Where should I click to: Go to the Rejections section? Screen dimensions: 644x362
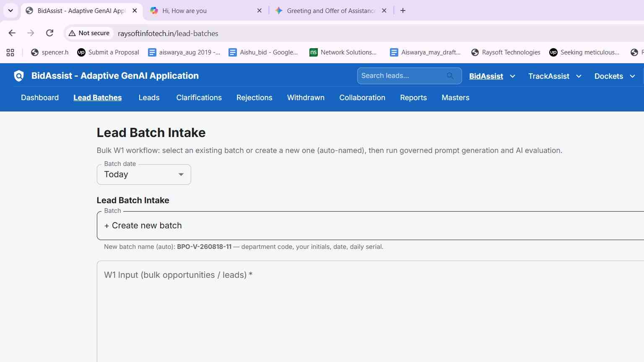click(x=254, y=98)
